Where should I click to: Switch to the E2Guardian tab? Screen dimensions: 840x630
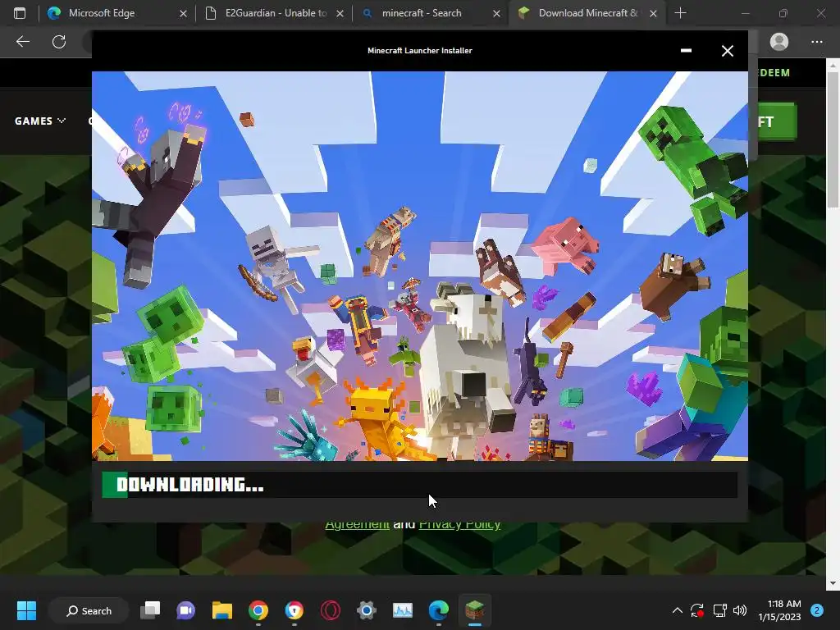276,13
